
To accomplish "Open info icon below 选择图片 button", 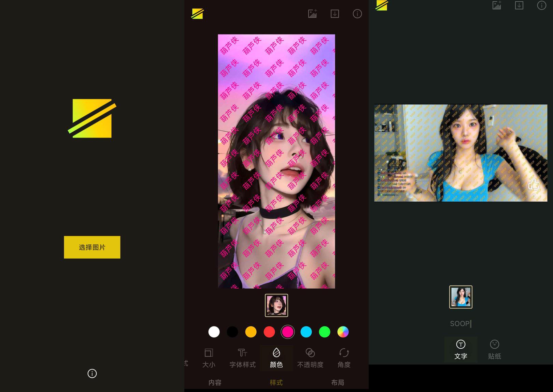I will coord(92,374).
